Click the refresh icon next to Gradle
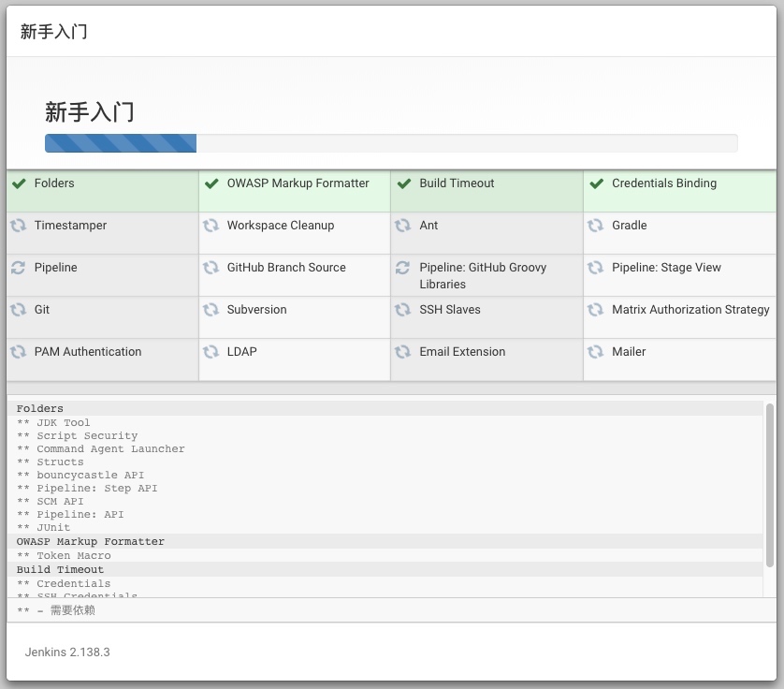This screenshot has height=689, width=784. click(596, 226)
